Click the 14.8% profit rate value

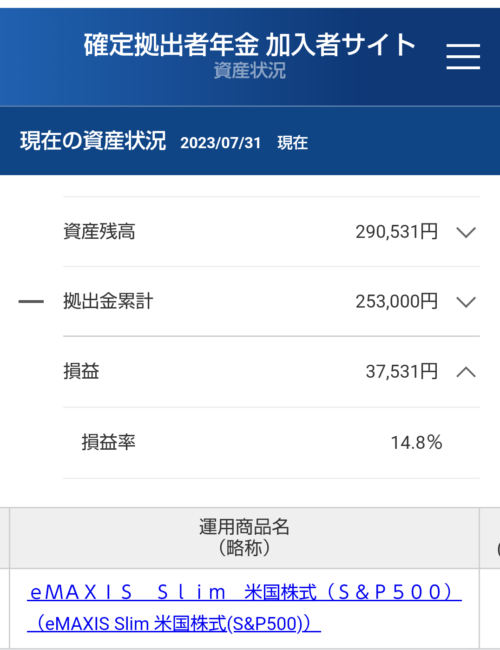(416, 442)
